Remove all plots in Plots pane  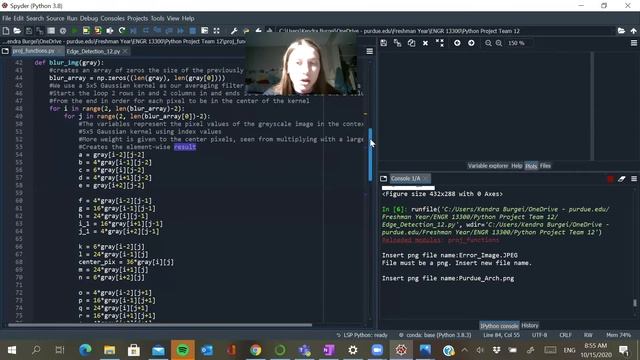(x=440, y=43)
